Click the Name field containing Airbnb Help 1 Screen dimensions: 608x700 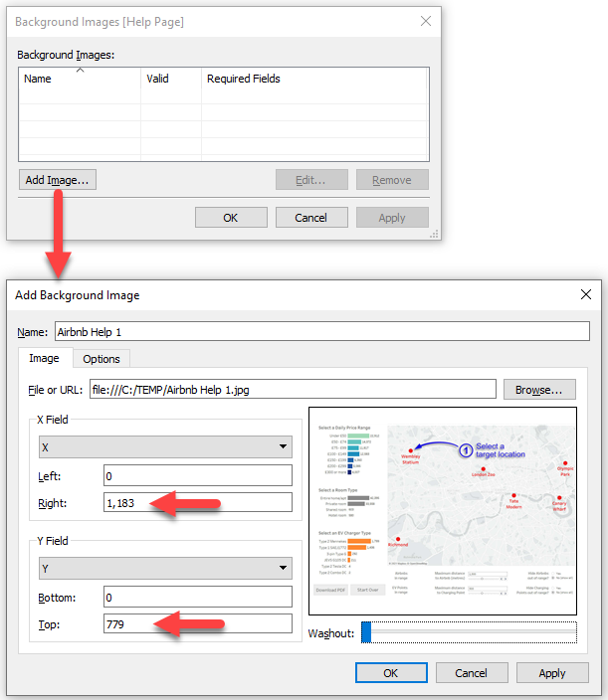pos(320,331)
